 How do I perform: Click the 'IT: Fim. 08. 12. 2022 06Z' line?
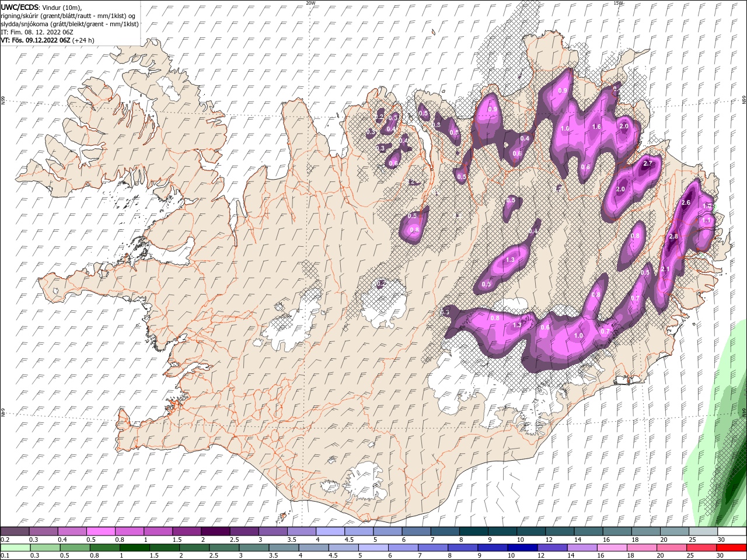click(37, 32)
